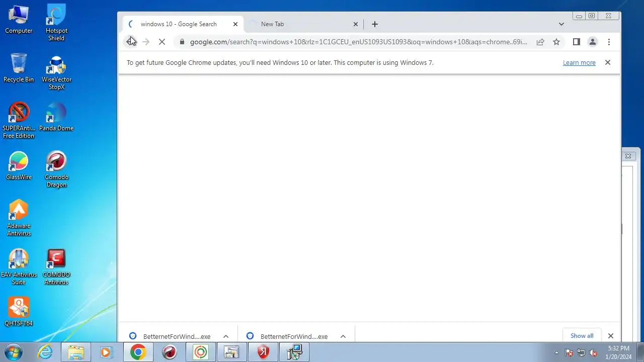Dismiss the Chrome updates notification bar
The width and height of the screenshot is (644, 362).
[x=608, y=63]
